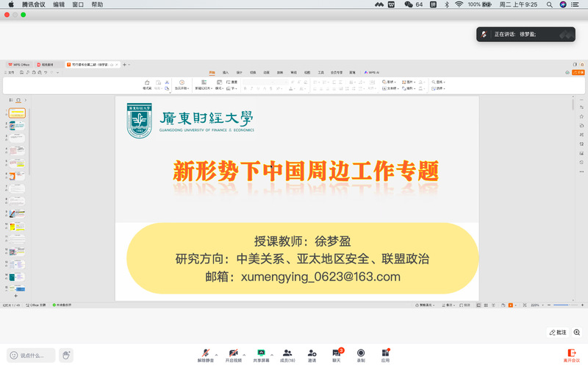Viewport: 588px width, 368px height.
Task: Click the 共享屏幕 share screen icon
Action: coord(260,353)
